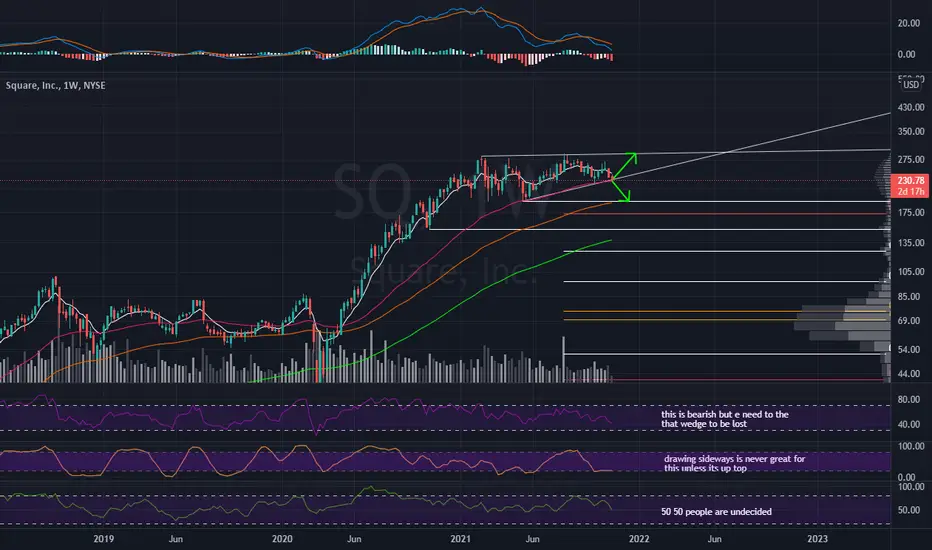The image size is (932, 550).
Task: Click the 2020 time axis label
Action: 282,539
